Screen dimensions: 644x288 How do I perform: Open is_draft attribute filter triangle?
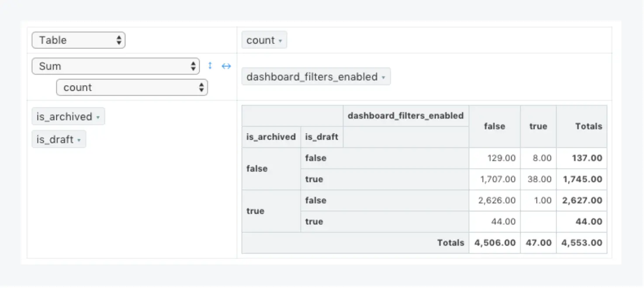tap(79, 141)
